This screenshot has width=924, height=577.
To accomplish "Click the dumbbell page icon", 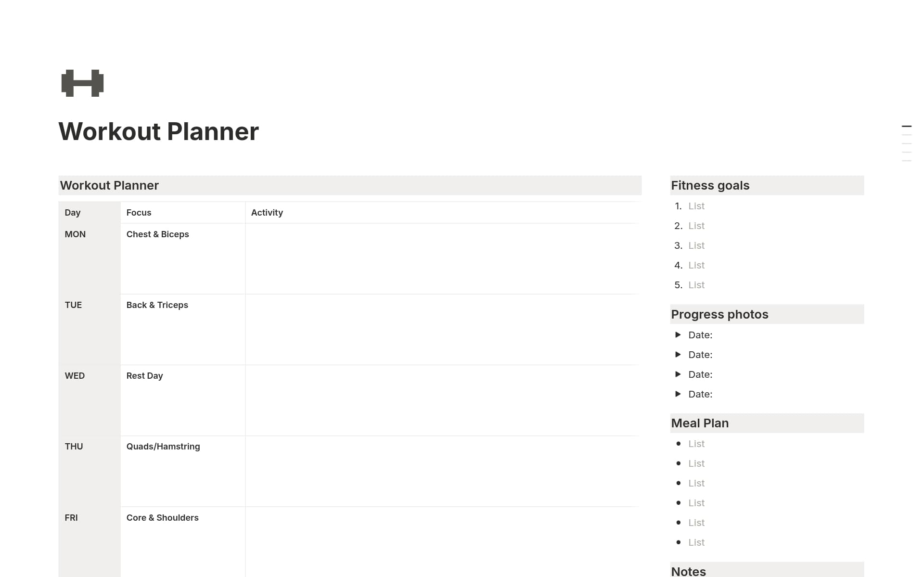I will (82, 83).
